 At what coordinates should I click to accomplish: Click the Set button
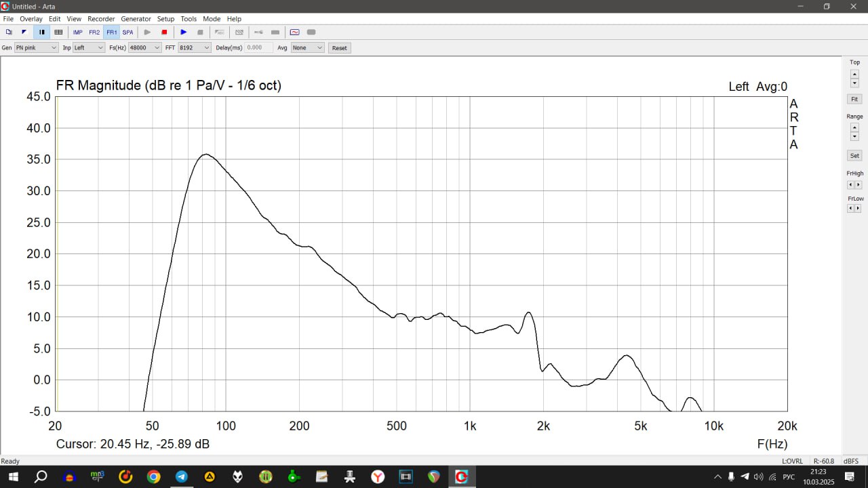854,156
